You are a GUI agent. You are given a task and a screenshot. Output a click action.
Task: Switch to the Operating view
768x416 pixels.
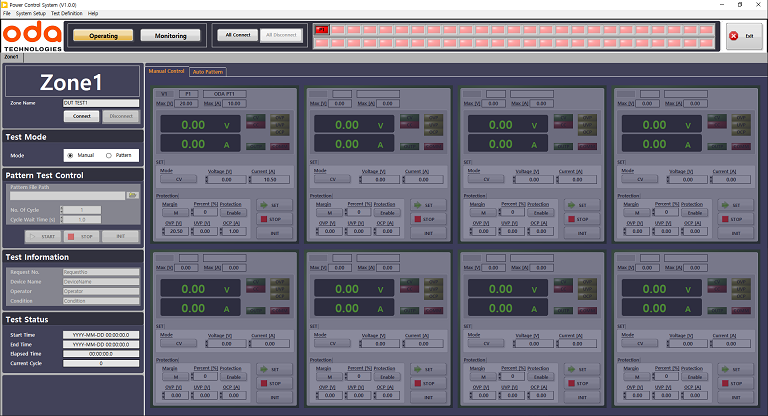(103, 36)
